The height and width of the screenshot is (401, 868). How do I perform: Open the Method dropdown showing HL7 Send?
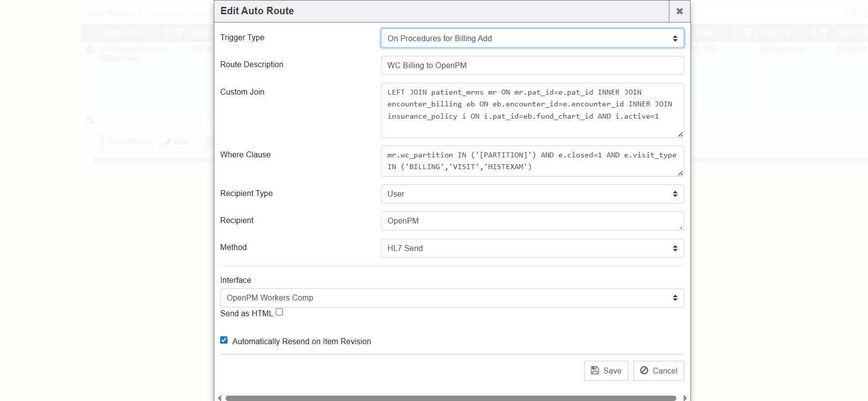(532, 248)
